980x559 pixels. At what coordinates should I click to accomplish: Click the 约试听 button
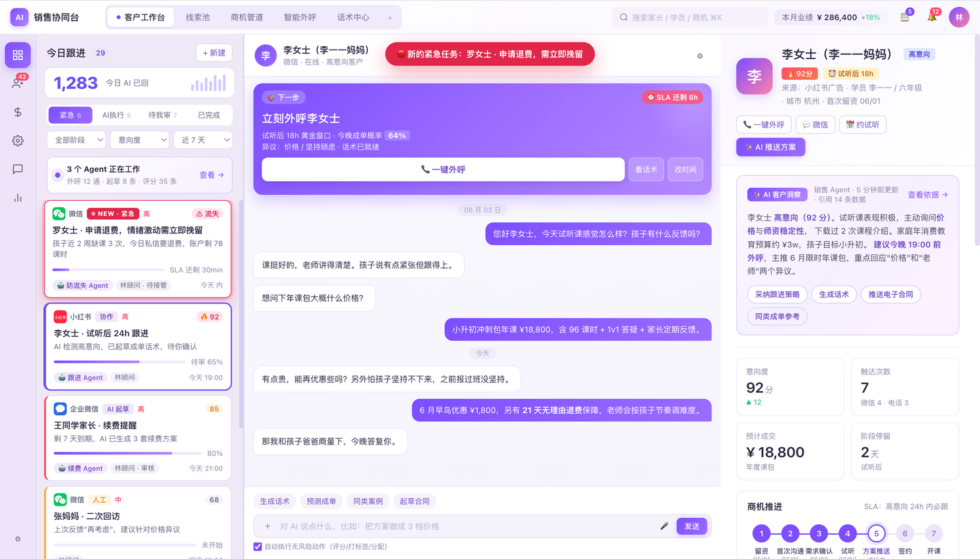point(863,124)
